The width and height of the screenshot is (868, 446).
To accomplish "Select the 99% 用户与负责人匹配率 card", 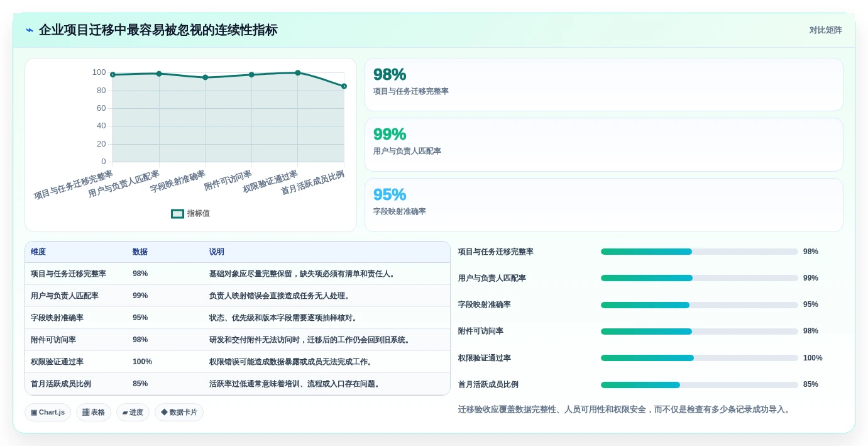I will [603, 145].
